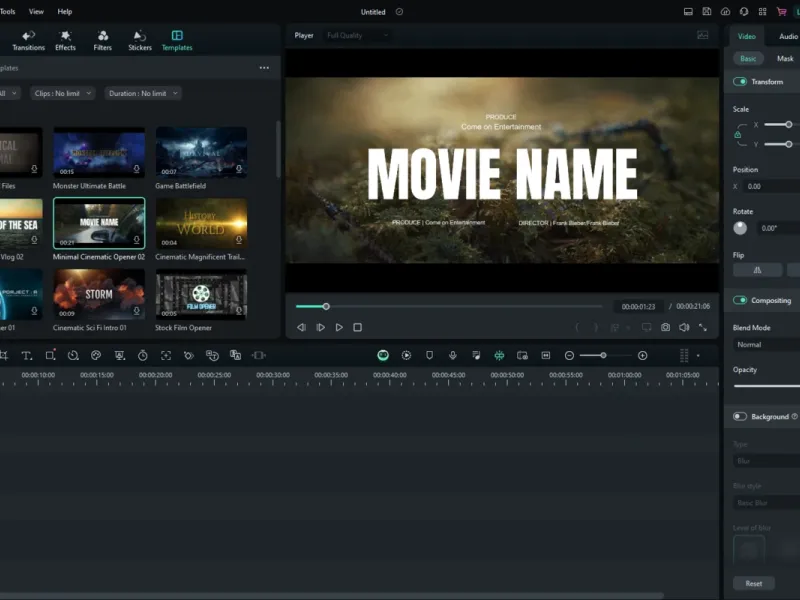Click the keyframe diamond icon
The width and height of the screenshot is (800, 600).
[189, 356]
